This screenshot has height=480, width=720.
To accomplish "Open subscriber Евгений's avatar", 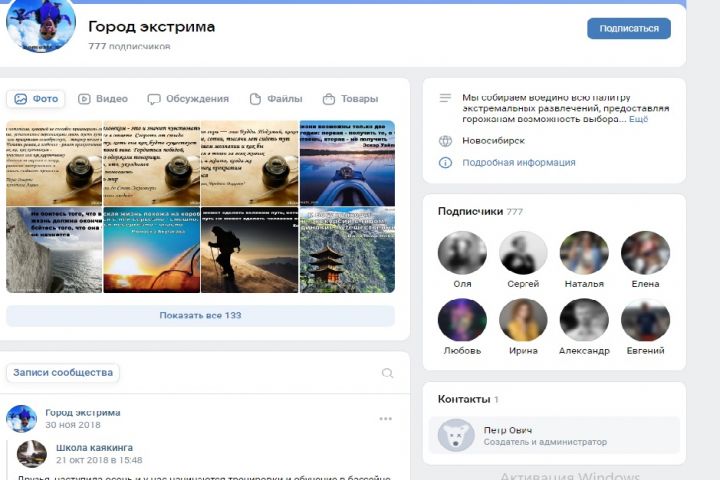I will click(x=645, y=320).
